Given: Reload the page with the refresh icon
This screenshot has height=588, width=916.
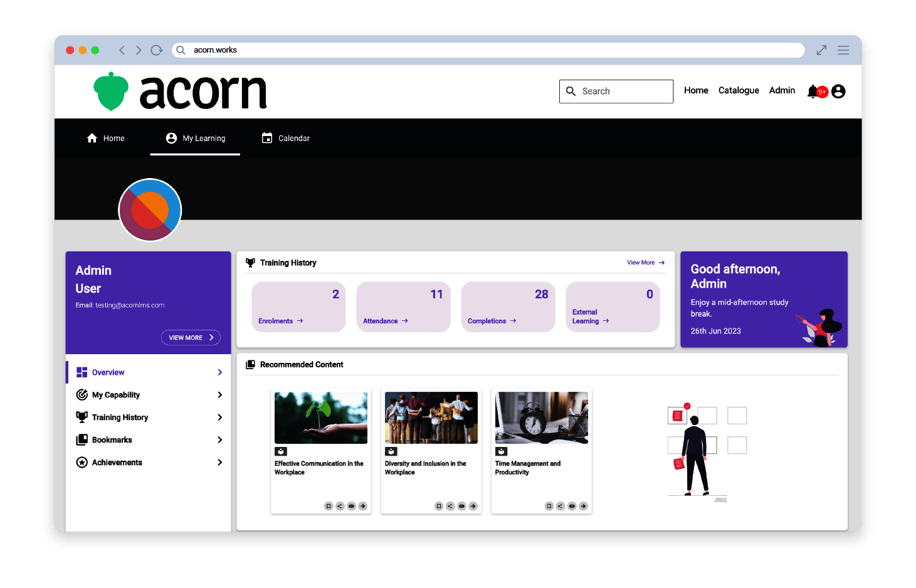Looking at the screenshot, I should (157, 50).
